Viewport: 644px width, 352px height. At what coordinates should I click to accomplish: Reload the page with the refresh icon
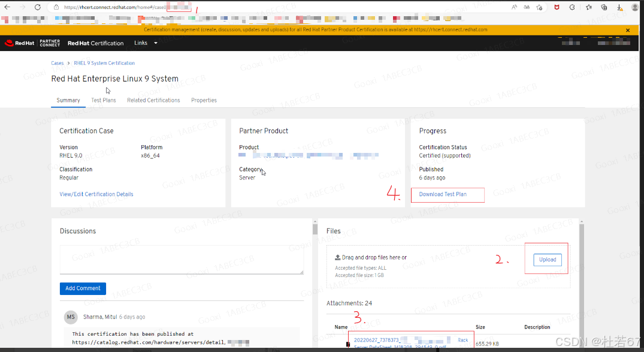tap(37, 7)
